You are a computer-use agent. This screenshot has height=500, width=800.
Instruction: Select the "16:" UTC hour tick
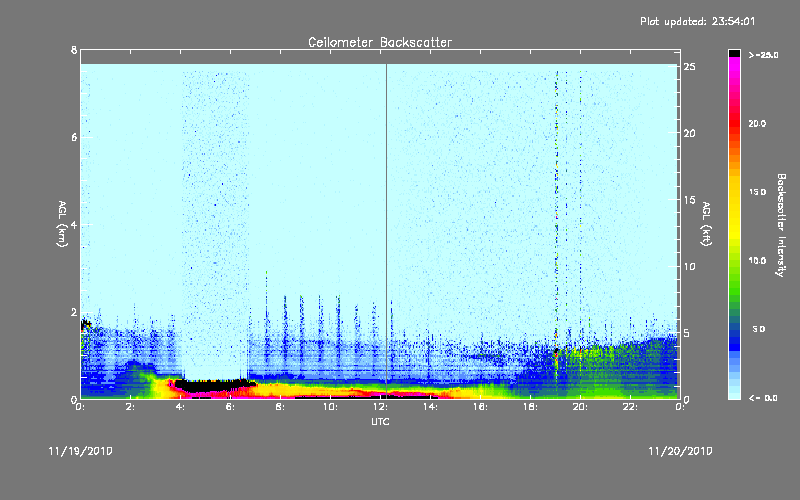point(480,407)
